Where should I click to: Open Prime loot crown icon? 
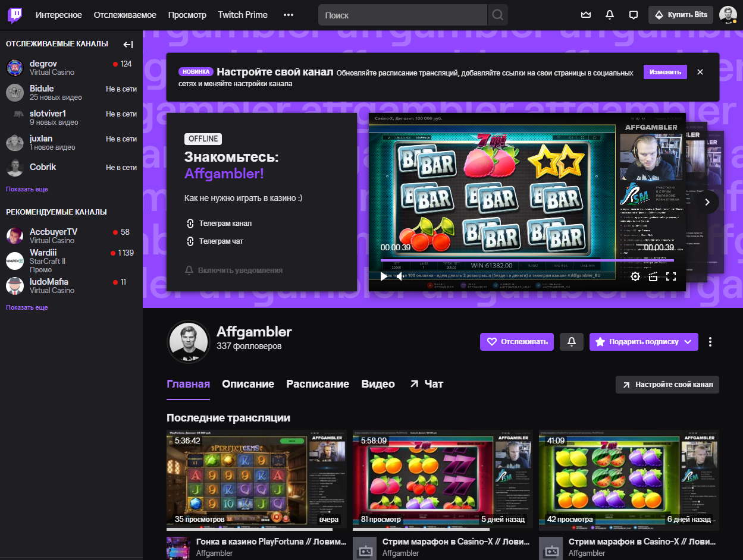(586, 15)
